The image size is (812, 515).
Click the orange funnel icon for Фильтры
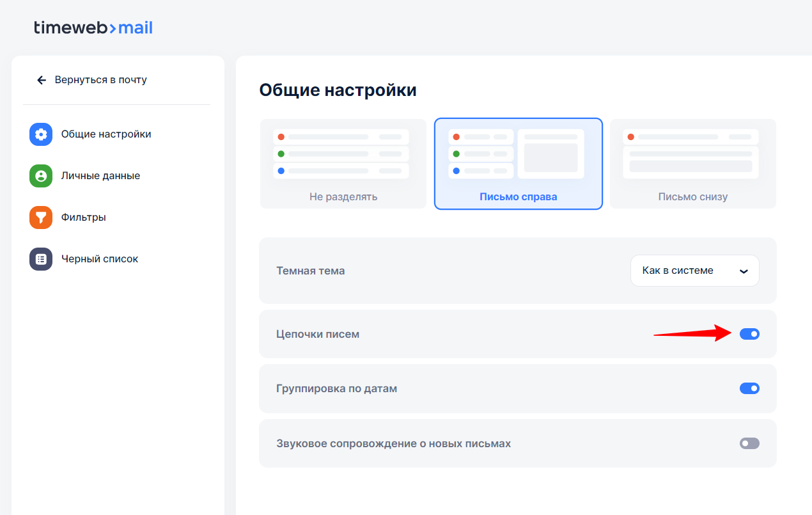pos(41,218)
